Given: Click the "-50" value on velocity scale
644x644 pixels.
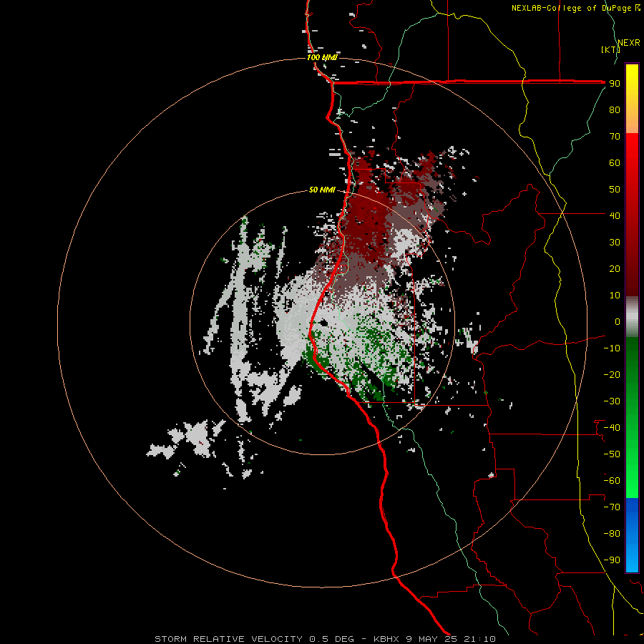Looking at the screenshot, I should [612, 454].
